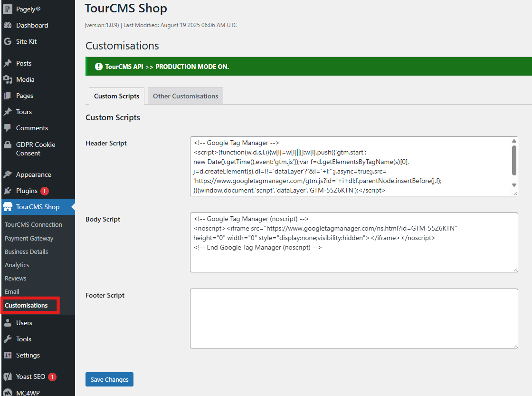Click the Posts pushpin icon
The width and height of the screenshot is (532, 396).
(8, 63)
